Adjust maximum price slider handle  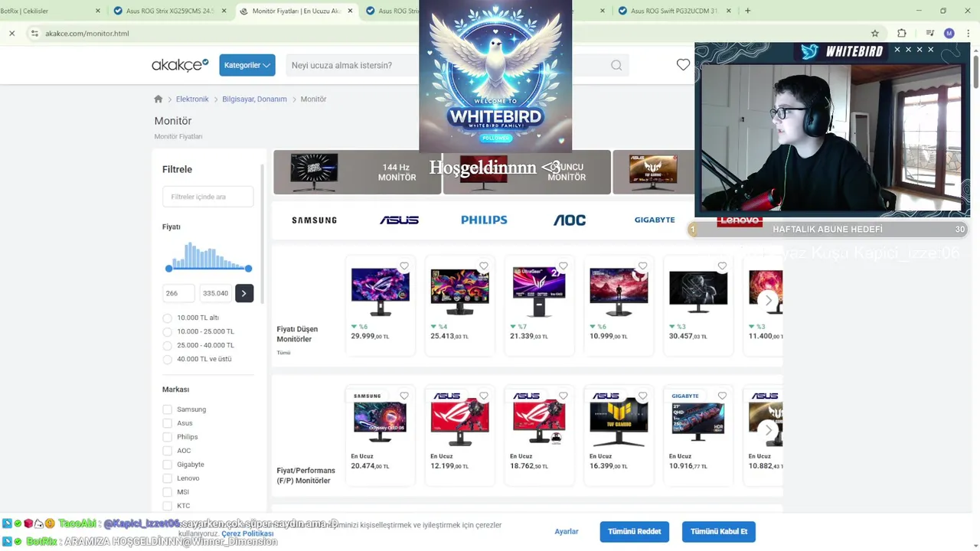point(248,268)
